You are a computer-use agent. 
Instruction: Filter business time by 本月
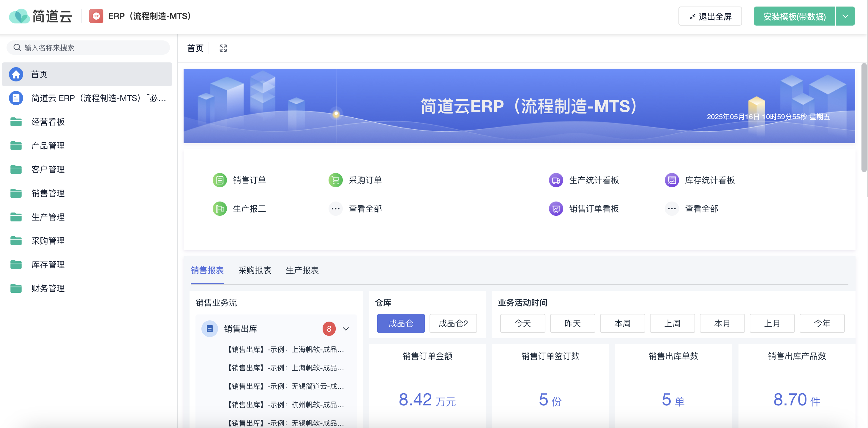click(722, 323)
